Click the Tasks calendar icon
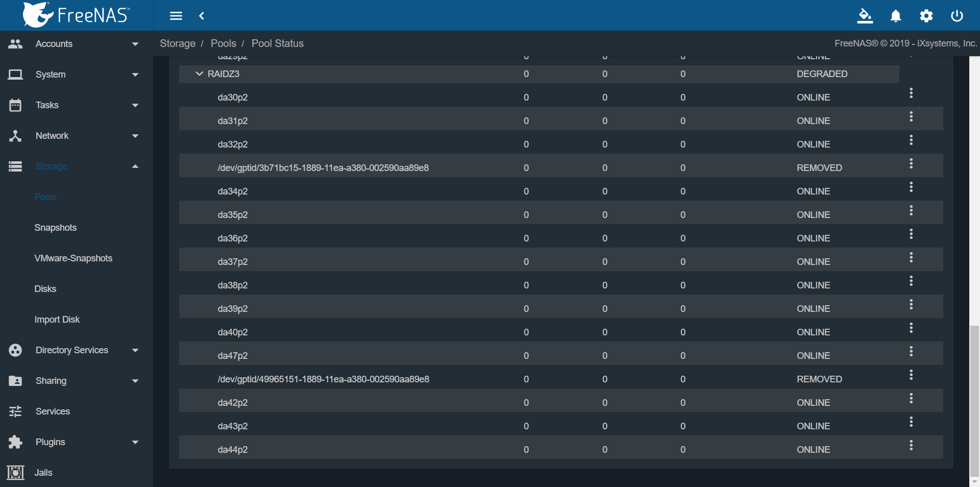The height and width of the screenshot is (487, 980). (x=15, y=105)
